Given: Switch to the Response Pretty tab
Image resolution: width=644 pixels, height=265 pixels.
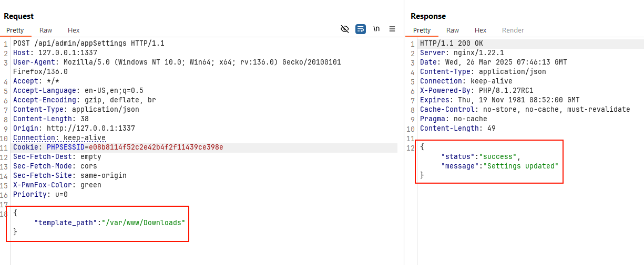Looking at the screenshot, I should 422,30.
